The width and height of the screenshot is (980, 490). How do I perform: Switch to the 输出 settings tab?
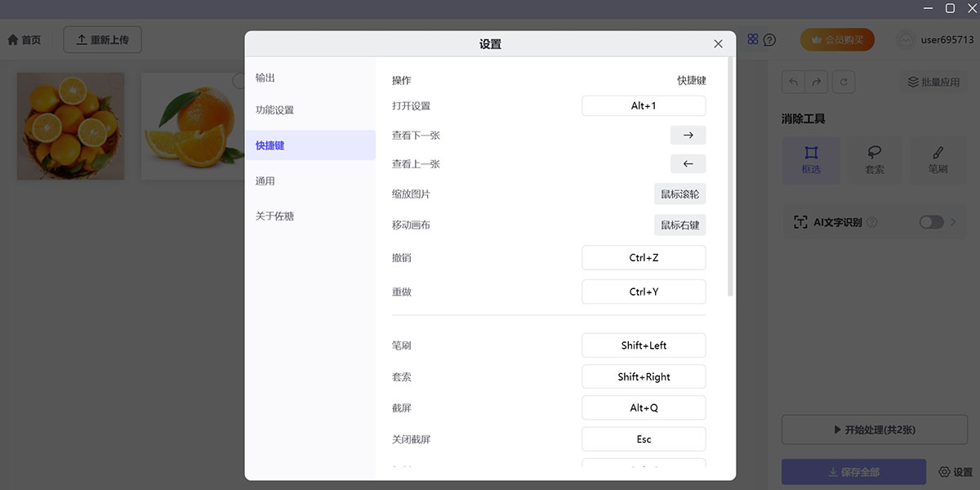pyautogui.click(x=265, y=78)
